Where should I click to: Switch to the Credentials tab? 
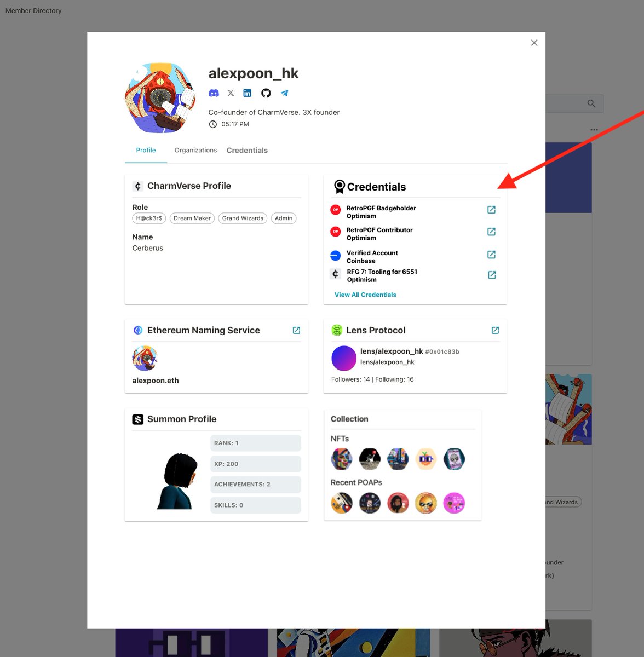coord(247,150)
